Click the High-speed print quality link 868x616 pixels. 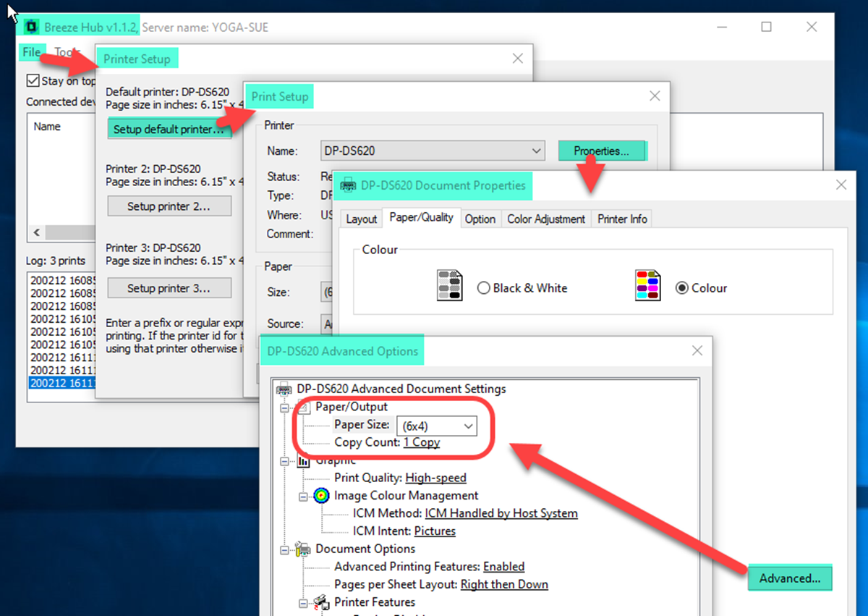pyautogui.click(x=436, y=478)
